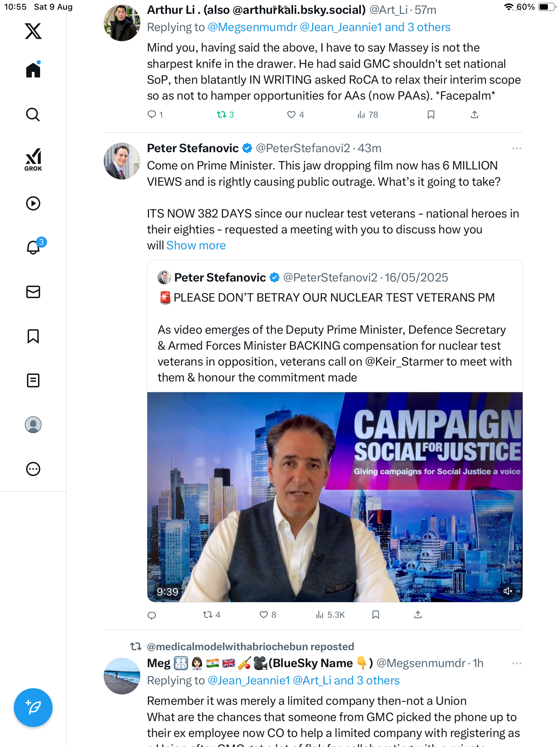Viewport: 560px width, 747px height.
Task: Play the Campaign for Social Justice video
Action: tap(335, 497)
